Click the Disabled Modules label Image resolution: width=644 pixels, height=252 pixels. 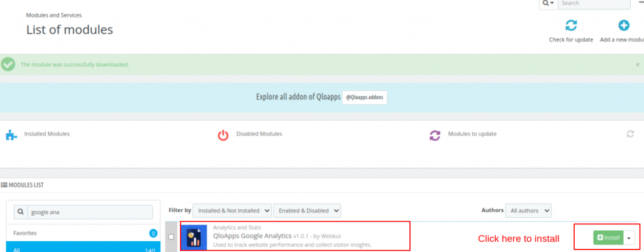click(x=259, y=134)
